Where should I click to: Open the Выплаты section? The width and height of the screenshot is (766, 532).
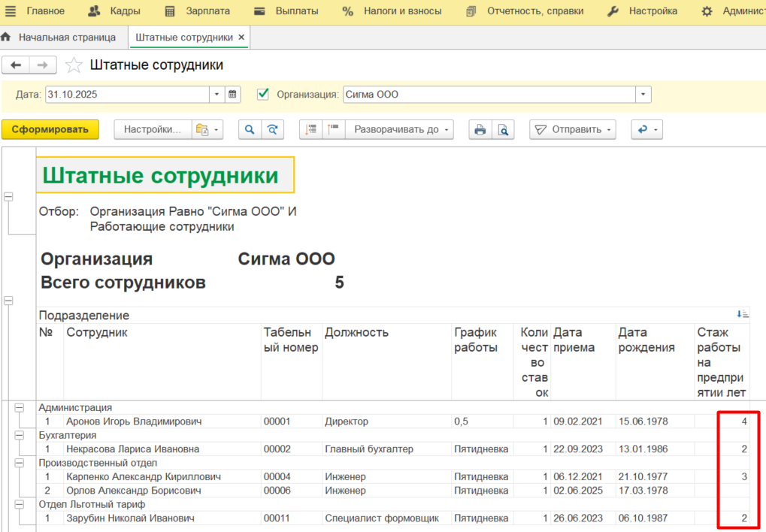point(286,11)
